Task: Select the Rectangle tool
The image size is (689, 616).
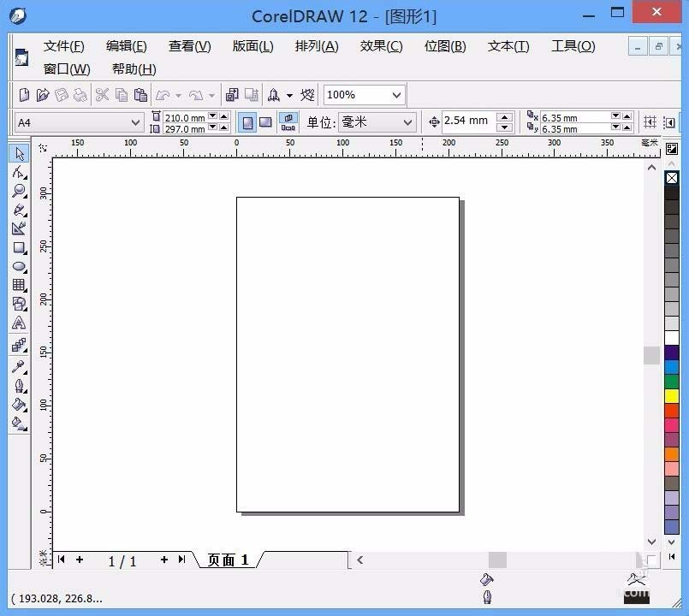Action: [x=19, y=247]
